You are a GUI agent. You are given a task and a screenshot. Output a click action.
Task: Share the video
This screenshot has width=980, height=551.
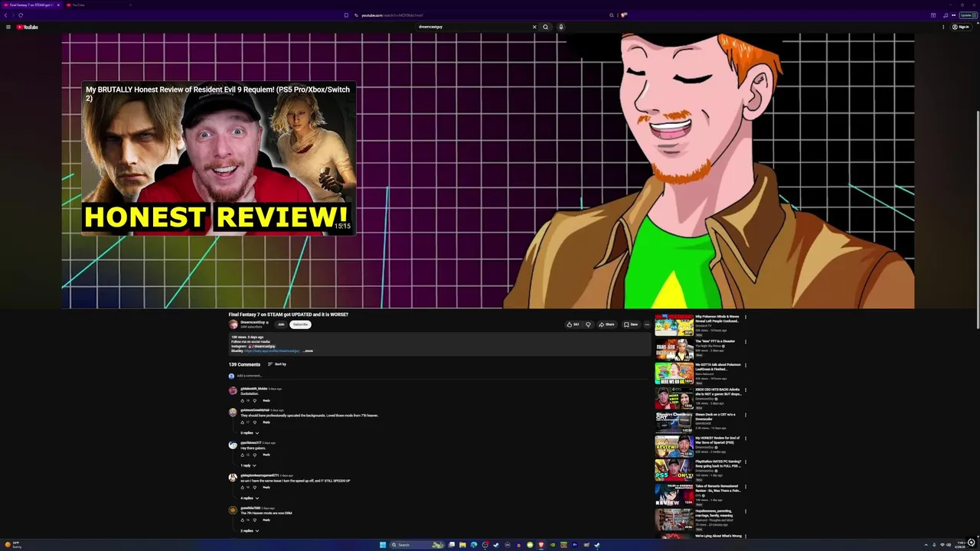click(606, 324)
